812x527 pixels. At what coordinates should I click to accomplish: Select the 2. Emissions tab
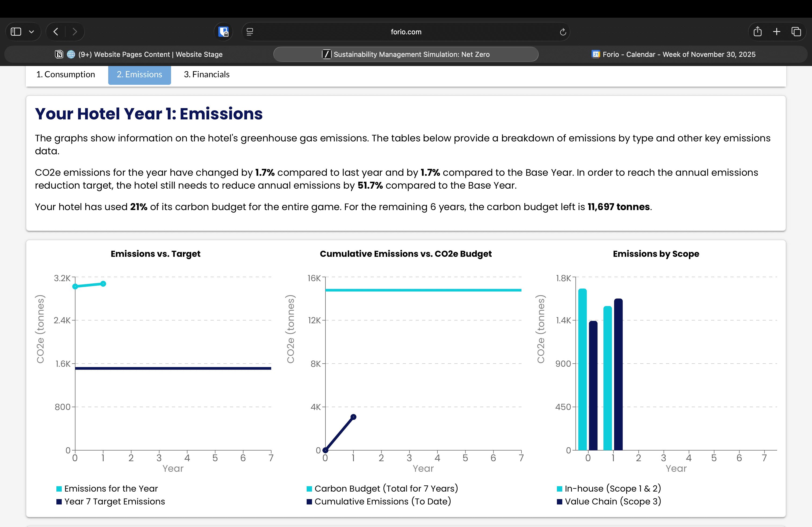pos(139,74)
